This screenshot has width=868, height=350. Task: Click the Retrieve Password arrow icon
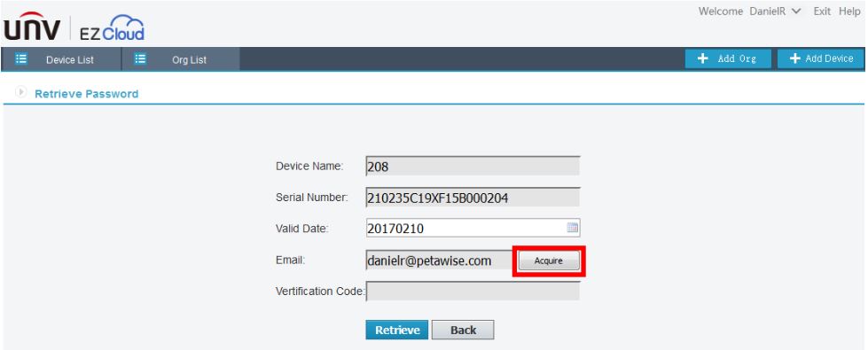(x=21, y=92)
